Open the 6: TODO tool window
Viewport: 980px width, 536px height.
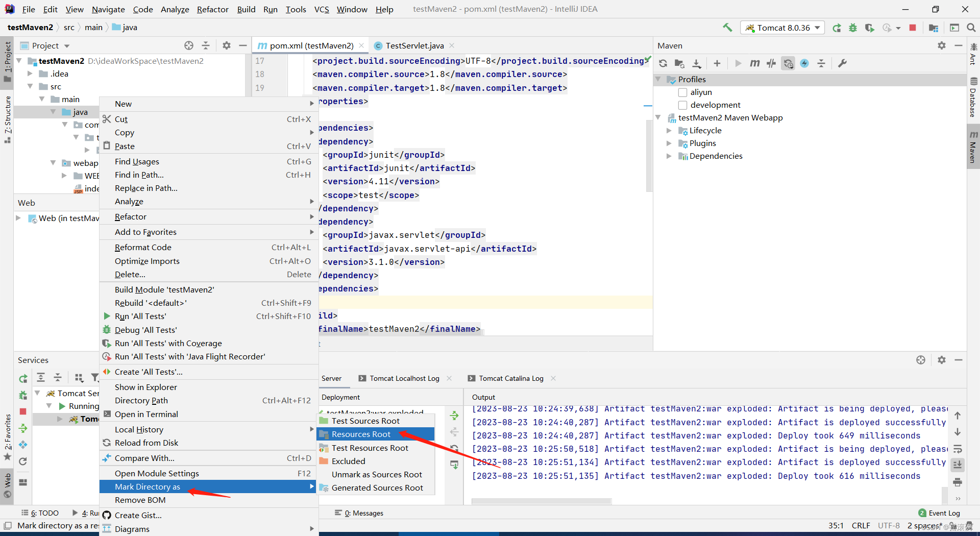click(40, 513)
